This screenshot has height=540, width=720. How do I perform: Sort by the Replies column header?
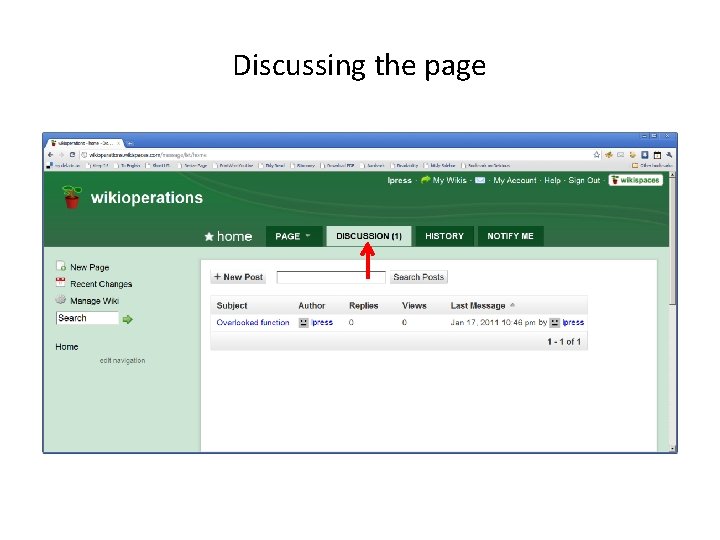coord(363,305)
